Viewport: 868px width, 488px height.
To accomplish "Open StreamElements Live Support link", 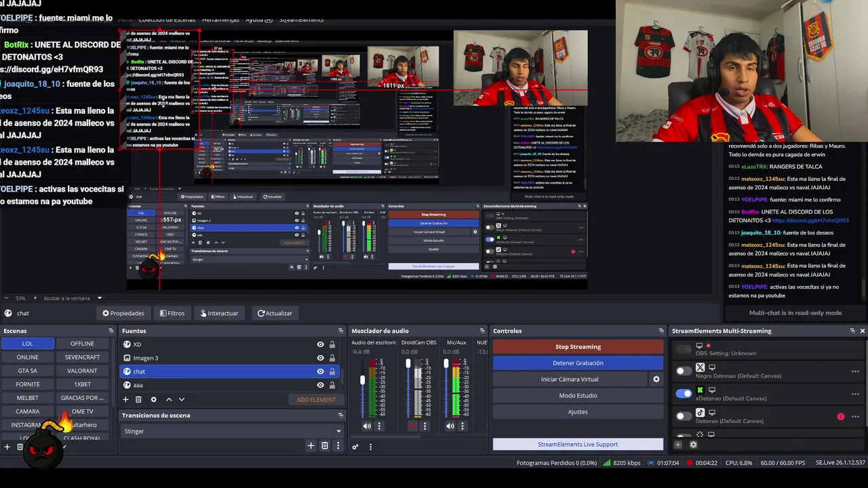I will coord(578,444).
